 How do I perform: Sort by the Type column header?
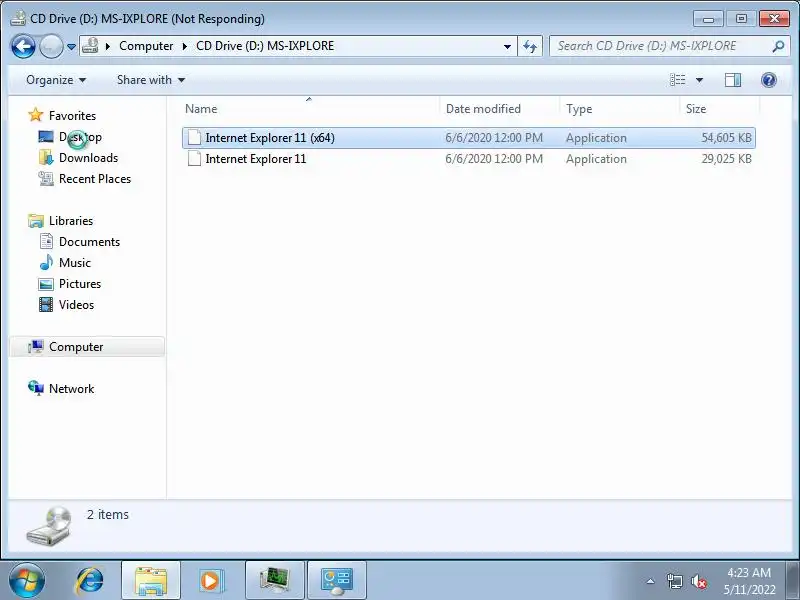tap(619, 109)
